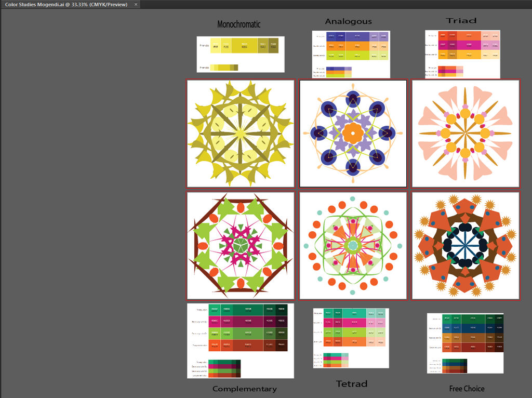532x398 pixels.
Task: Click the Tetrad label text
Action: pyautogui.click(x=352, y=384)
